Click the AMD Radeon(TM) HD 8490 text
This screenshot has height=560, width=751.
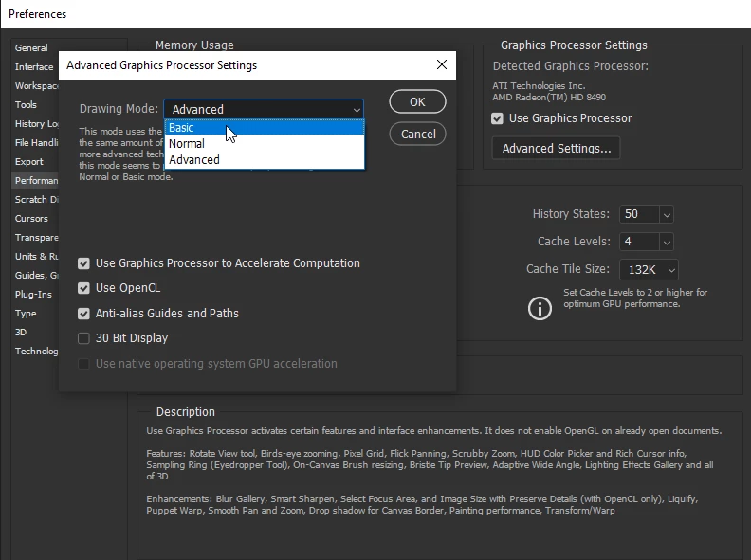(549, 98)
